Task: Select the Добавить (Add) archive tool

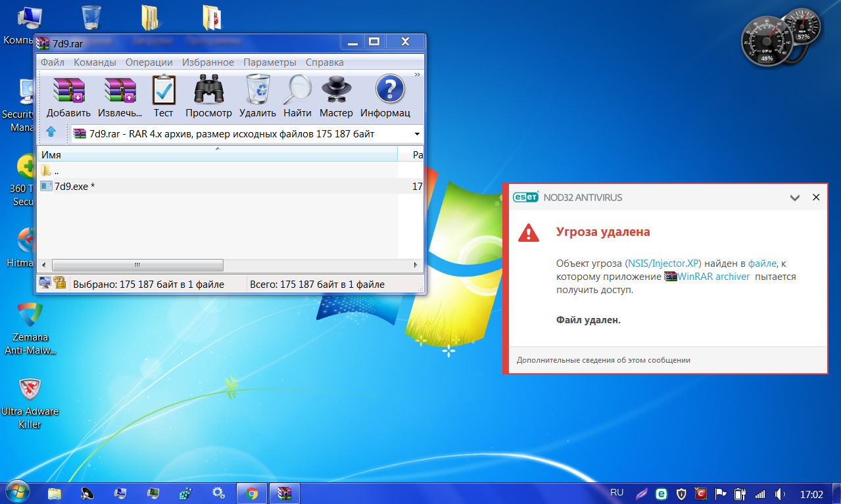Action: [68, 95]
